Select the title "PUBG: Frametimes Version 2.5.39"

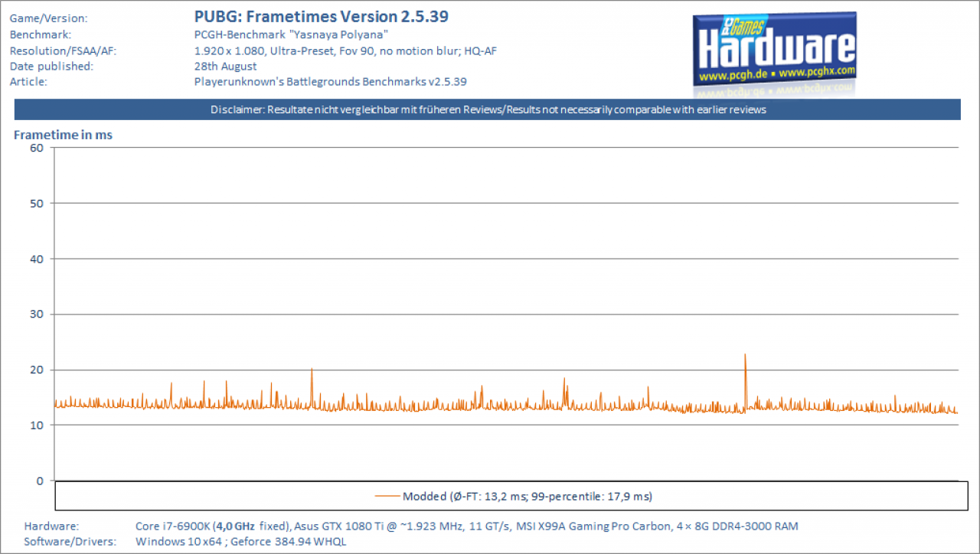pyautogui.click(x=322, y=17)
